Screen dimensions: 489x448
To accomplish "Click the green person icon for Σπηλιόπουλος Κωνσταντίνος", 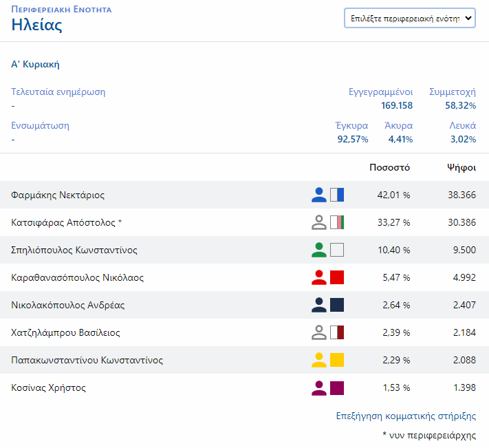I will (318, 250).
